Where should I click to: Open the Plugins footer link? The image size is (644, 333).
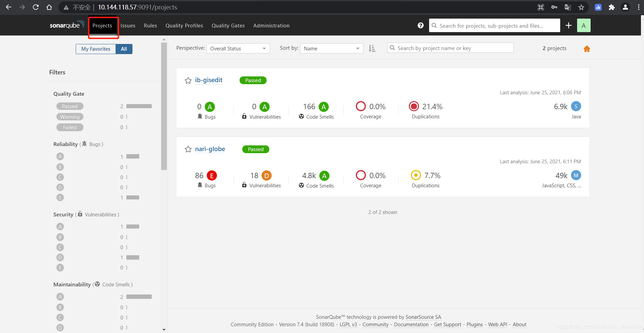(475, 324)
